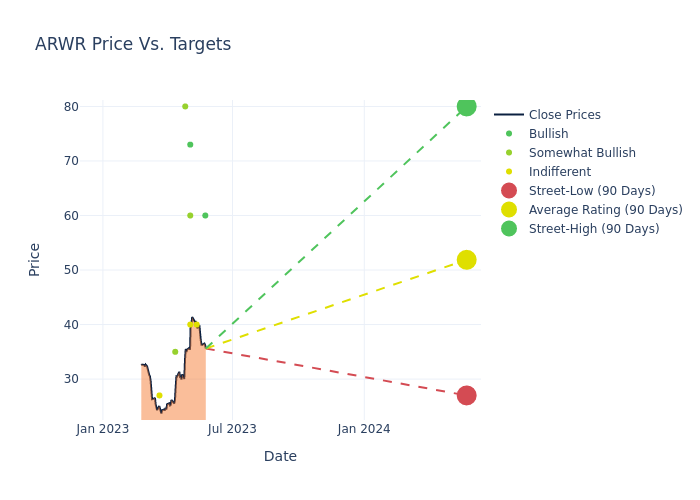Click the Bullish dot at price 73
This screenshot has height=500, width=700.
[x=190, y=145]
